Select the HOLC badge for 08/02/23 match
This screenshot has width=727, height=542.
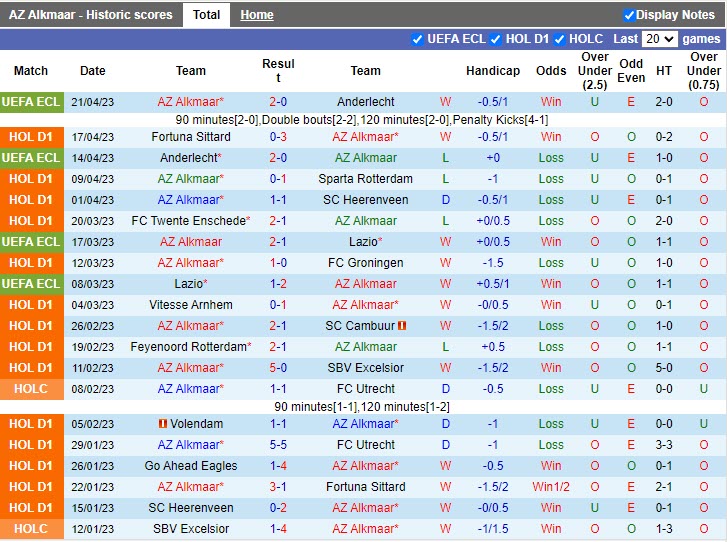(31, 389)
